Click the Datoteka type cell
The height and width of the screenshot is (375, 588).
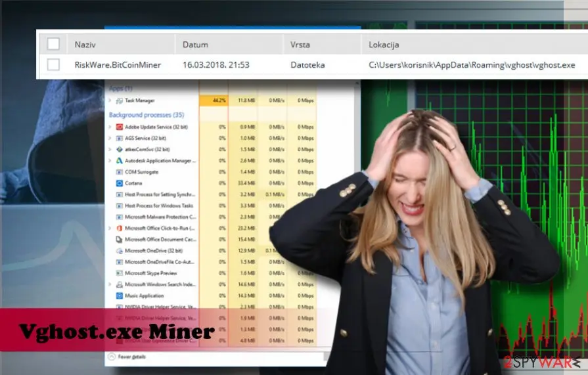pos(307,65)
